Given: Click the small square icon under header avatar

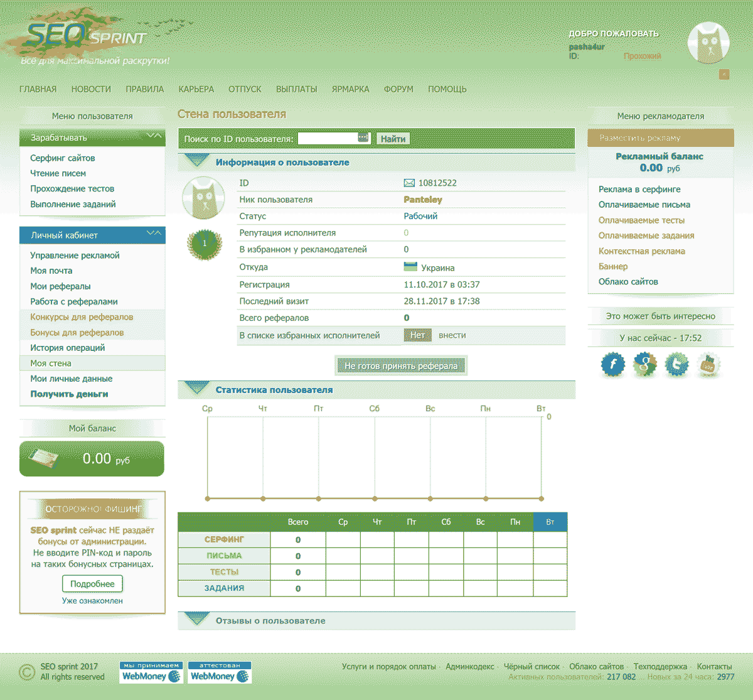Looking at the screenshot, I should click(x=724, y=74).
